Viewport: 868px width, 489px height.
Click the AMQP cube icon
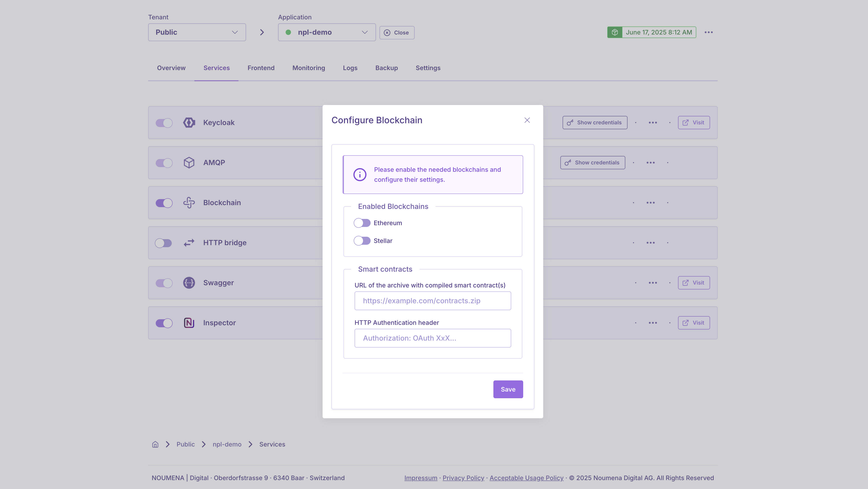click(x=189, y=163)
